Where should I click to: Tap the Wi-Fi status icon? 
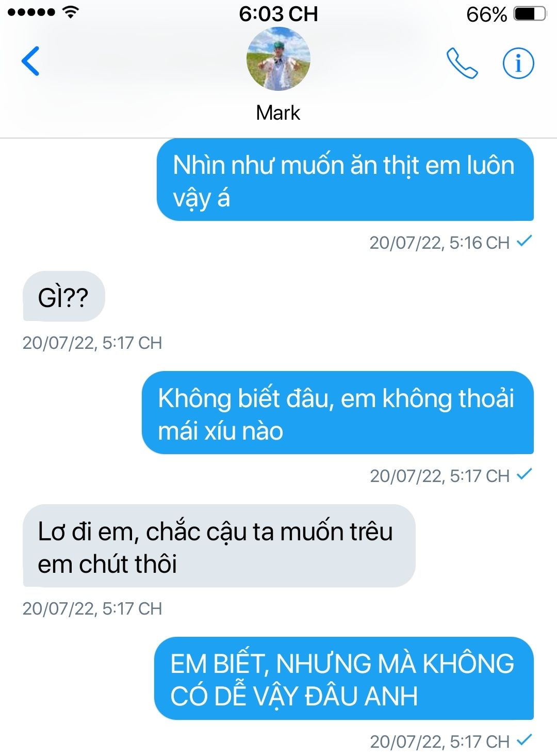click(70, 12)
